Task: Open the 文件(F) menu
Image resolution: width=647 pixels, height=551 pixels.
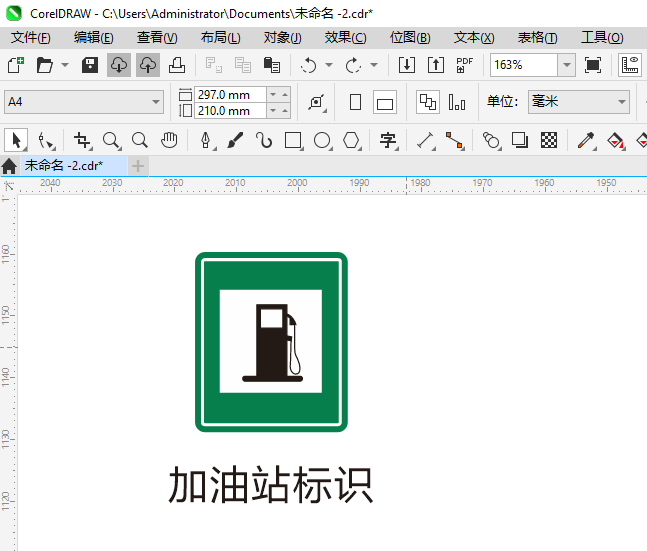Action: click(31, 38)
